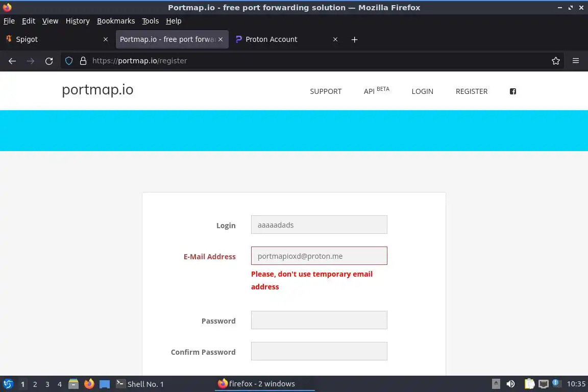Bookmark this page with the star
The width and height of the screenshot is (588, 392).
(x=556, y=61)
